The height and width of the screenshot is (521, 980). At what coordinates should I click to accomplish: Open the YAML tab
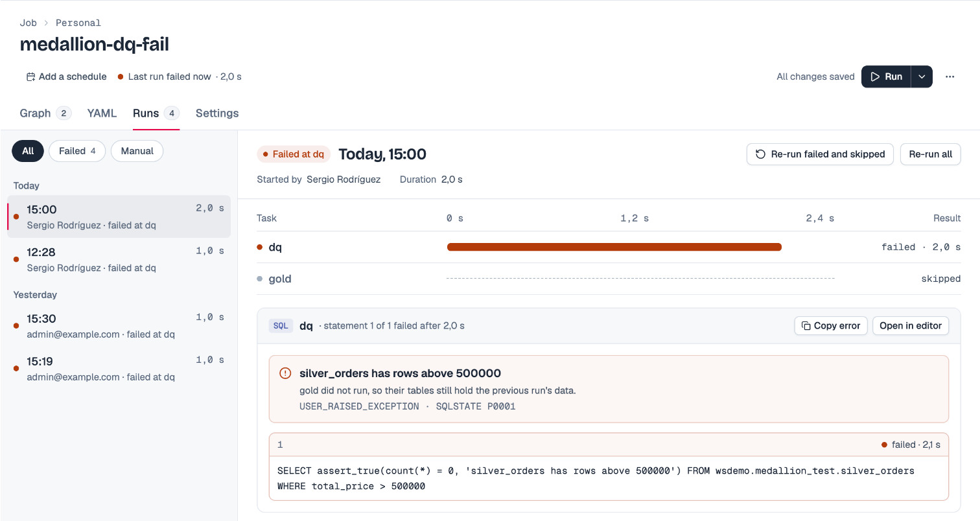(102, 113)
